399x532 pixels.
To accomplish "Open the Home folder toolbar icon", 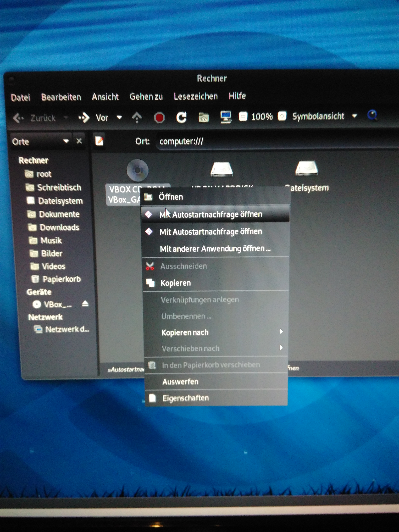I will click(203, 117).
